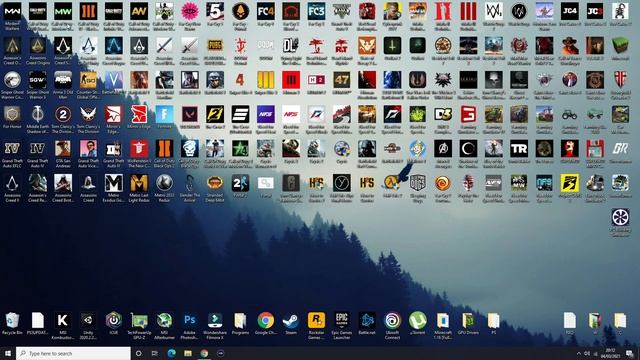Screen dimensions: 640x360
Task: Select Tom Clancy's The Division 2 icon
Action: (63, 115)
